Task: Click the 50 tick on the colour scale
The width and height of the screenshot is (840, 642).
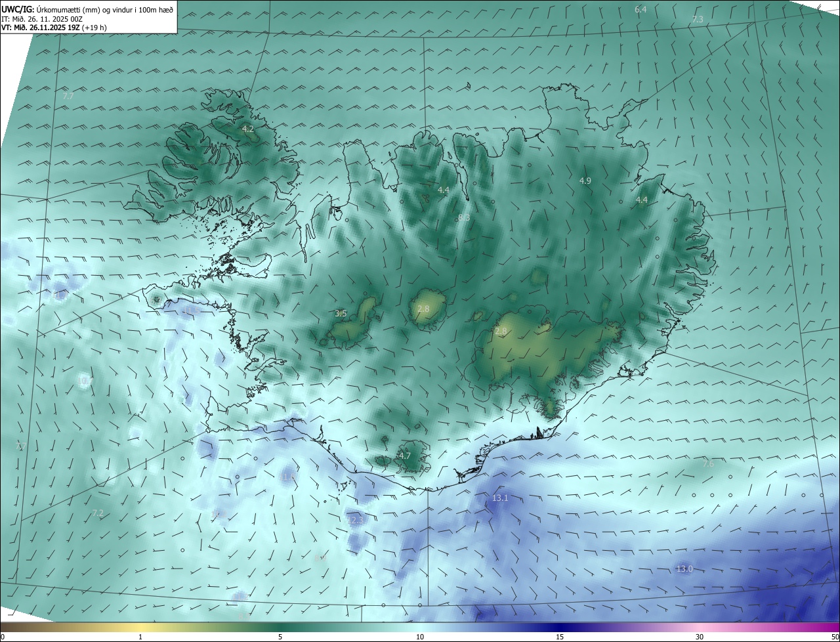Action: point(835,637)
